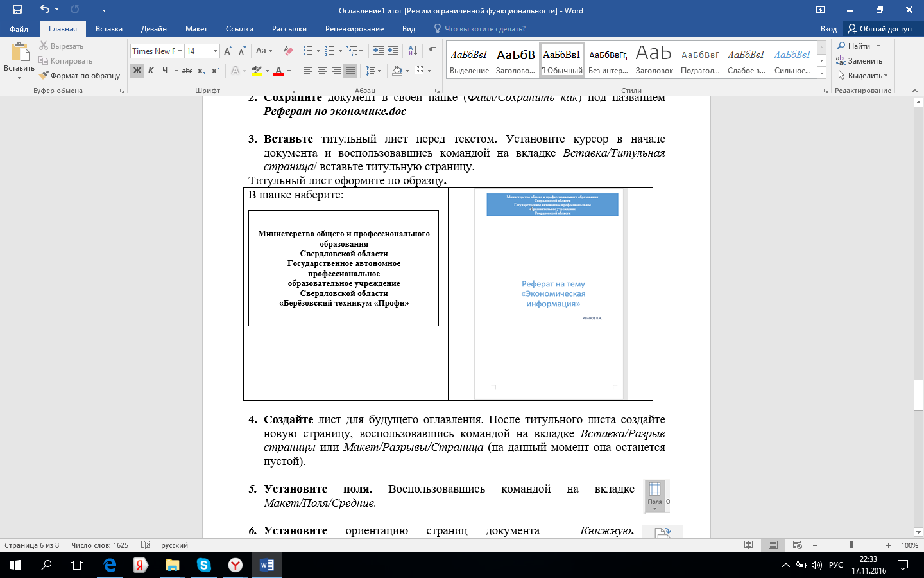Toggle italic formatting (К)

click(151, 71)
